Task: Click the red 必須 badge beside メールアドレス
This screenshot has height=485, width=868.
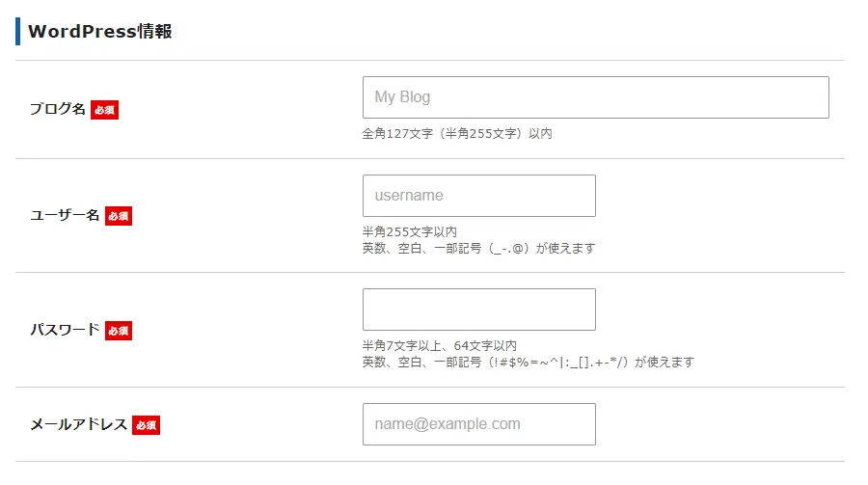Action: pyautogui.click(x=147, y=425)
